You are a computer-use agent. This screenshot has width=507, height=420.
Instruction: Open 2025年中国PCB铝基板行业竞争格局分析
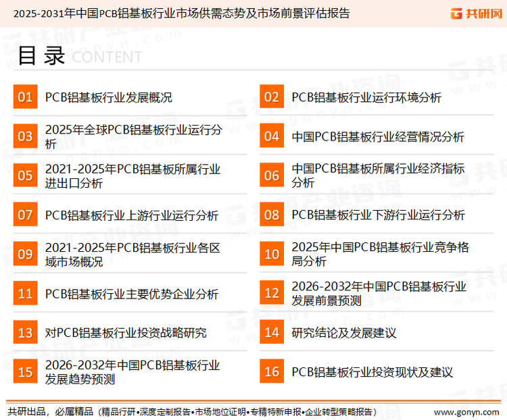coord(380,254)
